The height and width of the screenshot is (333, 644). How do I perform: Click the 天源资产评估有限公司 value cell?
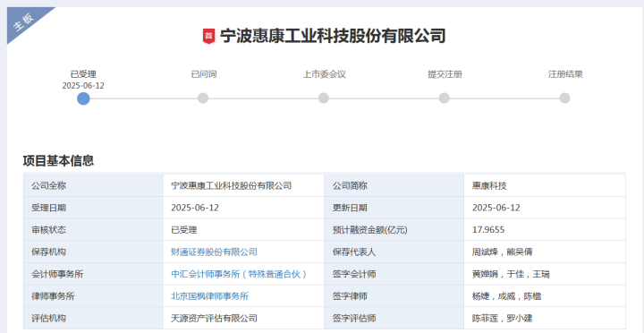(x=243, y=318)
